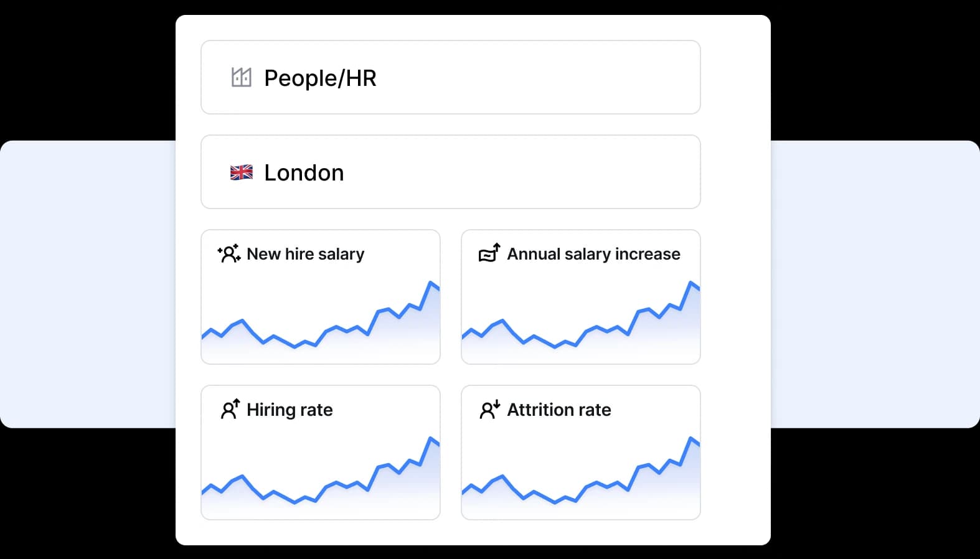Click the building icon beside People/HR
The width and height of the screenshot is (980, 559).
(241, 78)
